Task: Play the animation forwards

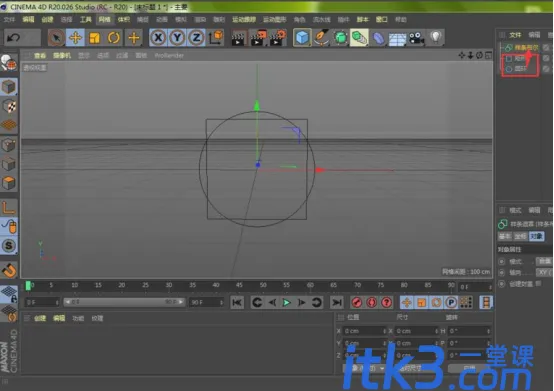Action: (x=287, y=302)
